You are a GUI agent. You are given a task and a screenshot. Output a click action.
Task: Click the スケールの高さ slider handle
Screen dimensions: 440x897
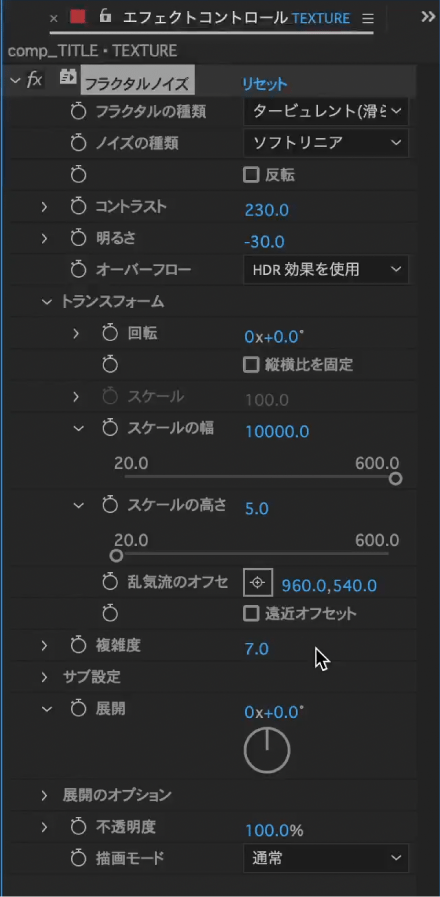click(x=116, y=555)
